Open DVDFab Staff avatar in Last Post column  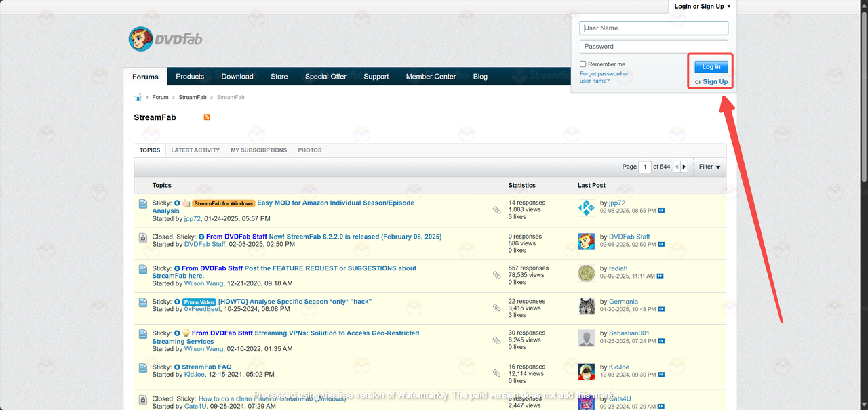(x=587, y=241)
